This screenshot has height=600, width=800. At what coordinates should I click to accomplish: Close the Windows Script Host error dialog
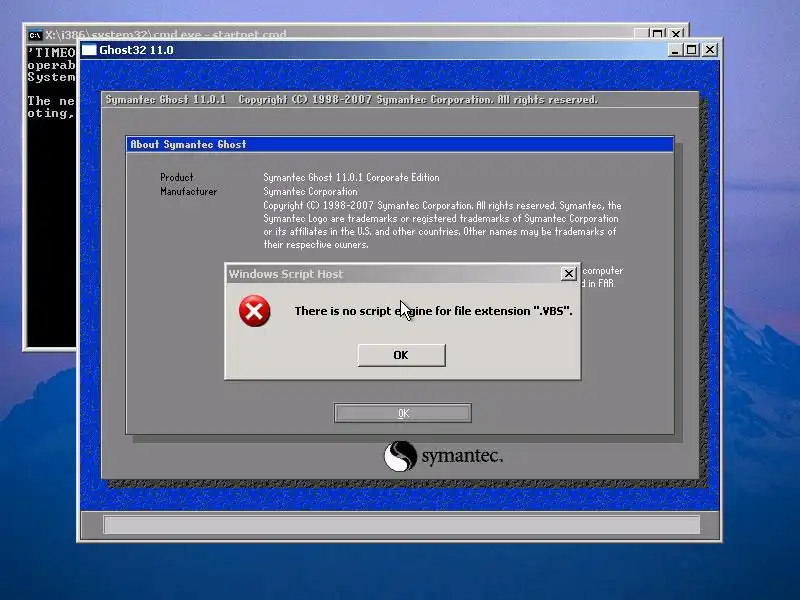pyautogui.click(x=568, y=273)
